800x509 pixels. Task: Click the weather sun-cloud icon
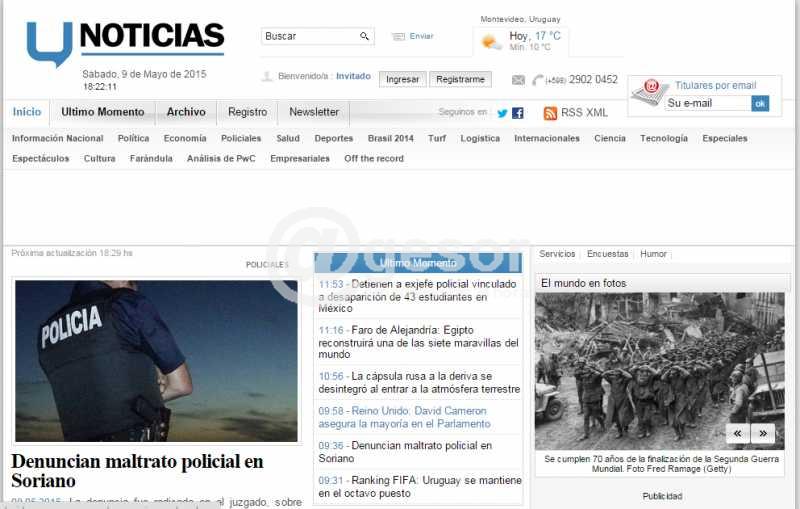(x=491, y=42)
